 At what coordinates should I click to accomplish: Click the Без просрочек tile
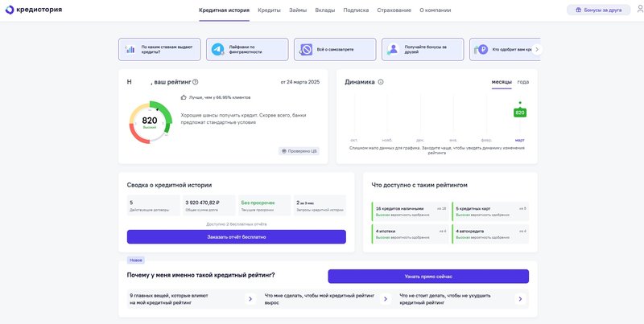point(265,206)
